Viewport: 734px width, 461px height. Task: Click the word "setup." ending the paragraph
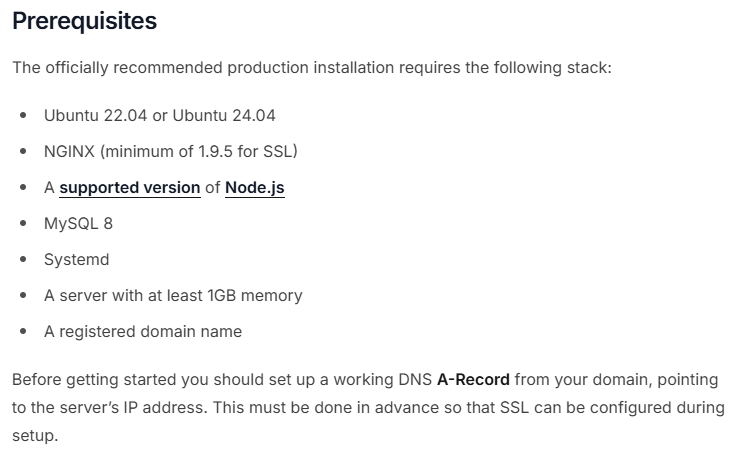35,437
